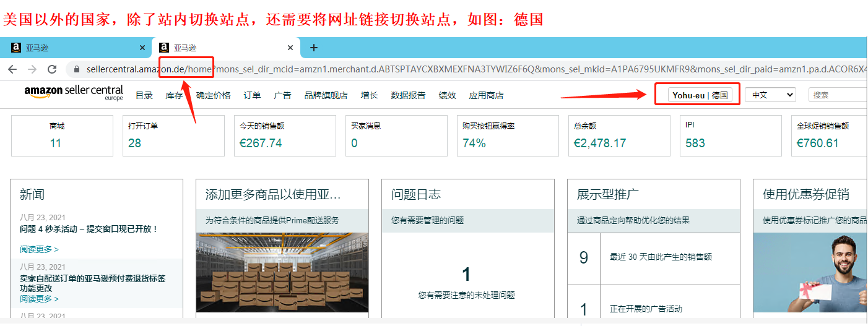The height and width of the screenshot is (326, 868).
Task: Close the second active 亚马逊 tab
Action: pos(290,48)
